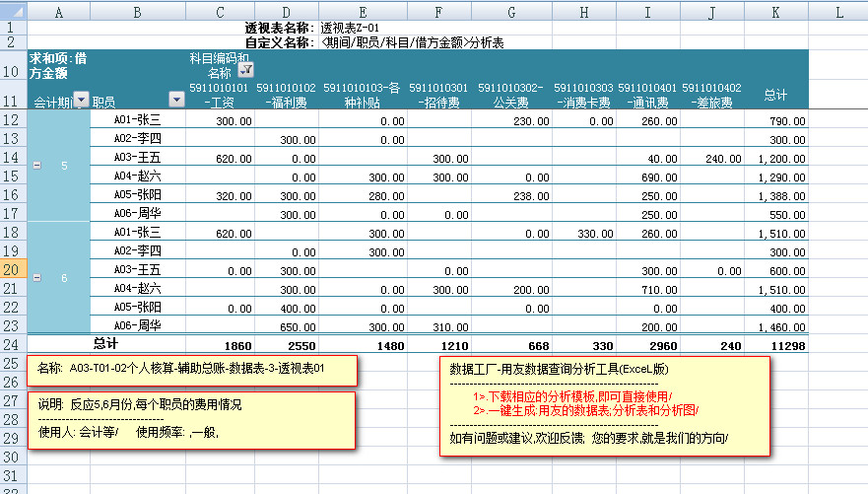Click the 总计 column heading cell
The width and height of the screenshot is (868, 494).
click(x=776, y=95)
